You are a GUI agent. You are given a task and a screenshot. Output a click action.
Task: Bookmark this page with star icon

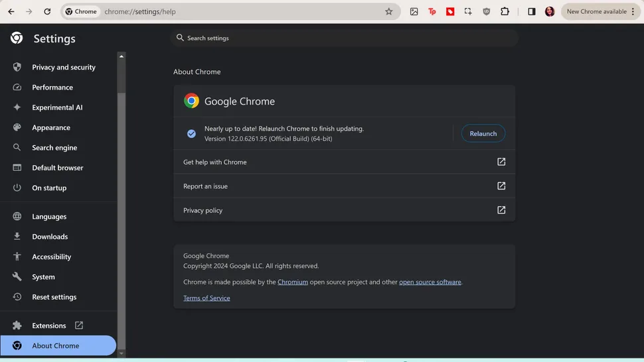pos(389,11)
